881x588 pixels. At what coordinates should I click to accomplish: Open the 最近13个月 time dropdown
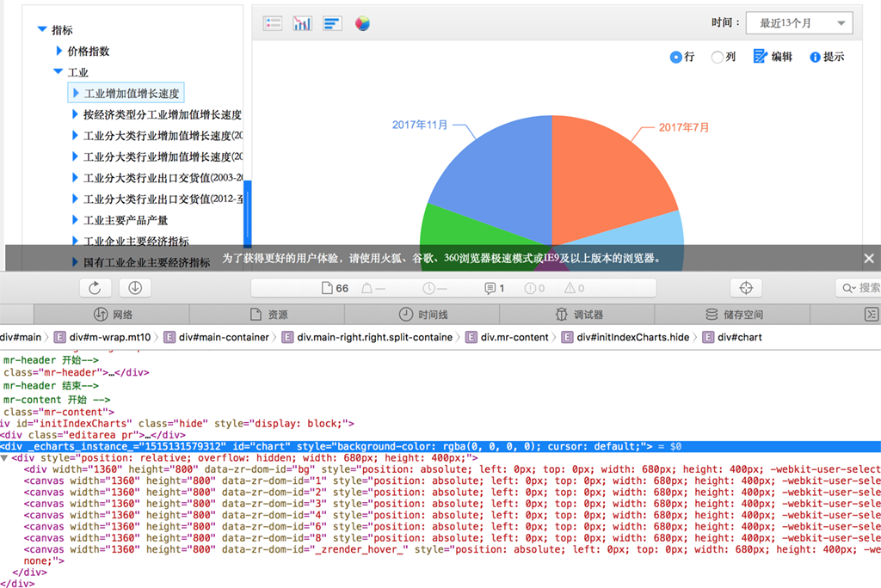(799, 23)
